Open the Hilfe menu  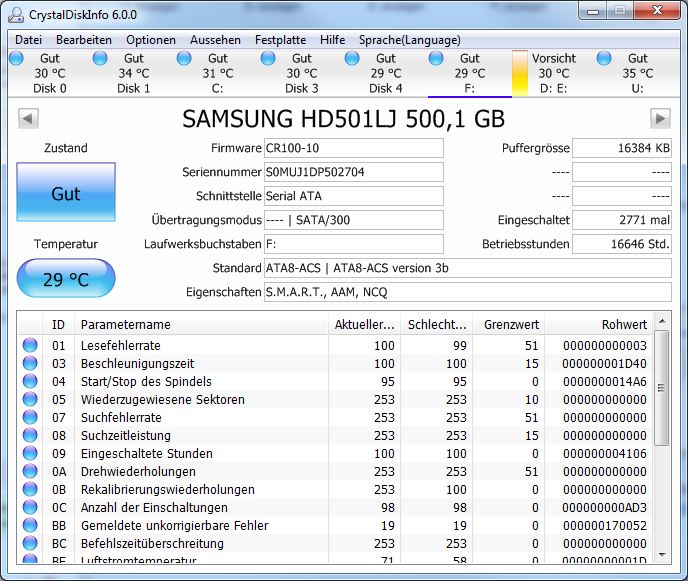point(333,40)
